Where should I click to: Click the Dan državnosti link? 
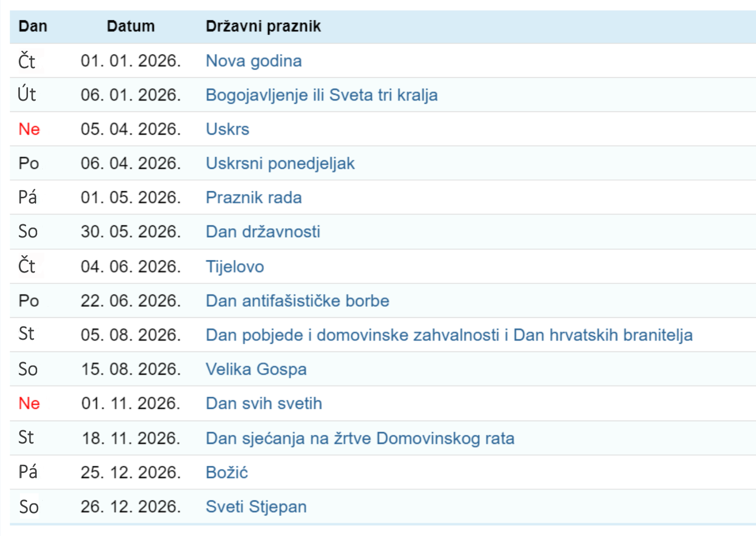click(x=263, y=232)
